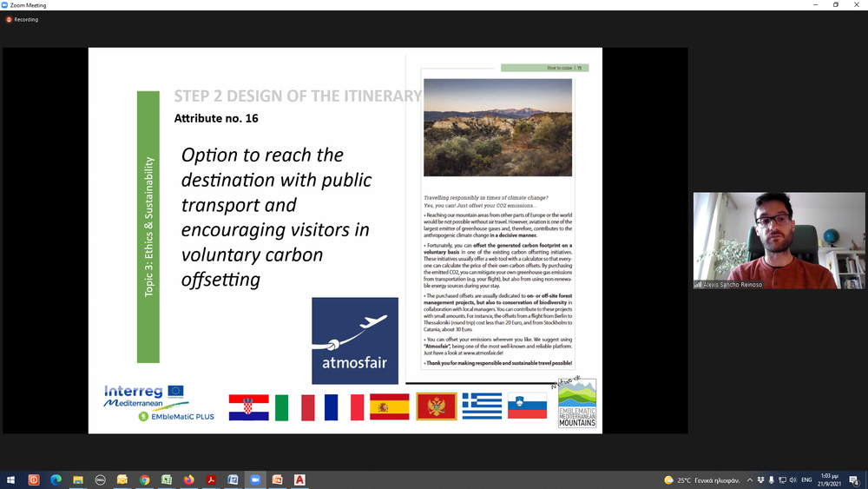Open Adobe Acrobat Reader from the taskbar
The image size is (868, 489).
[x=211, y=479]
